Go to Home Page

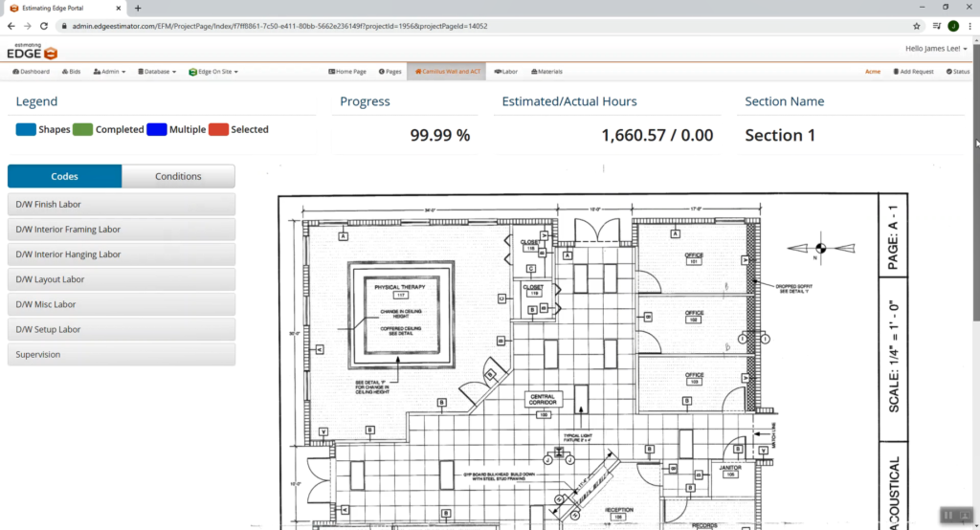[x=347, y=71]
